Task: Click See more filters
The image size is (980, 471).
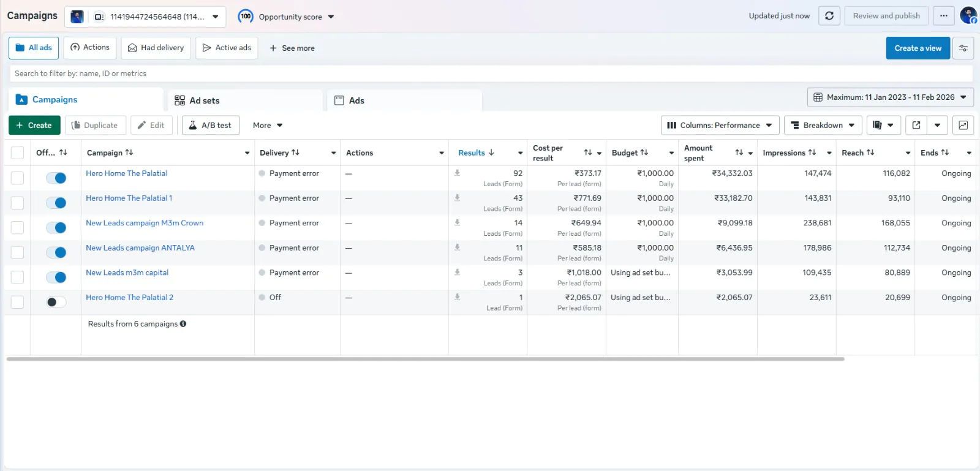Action: (292, 48)
